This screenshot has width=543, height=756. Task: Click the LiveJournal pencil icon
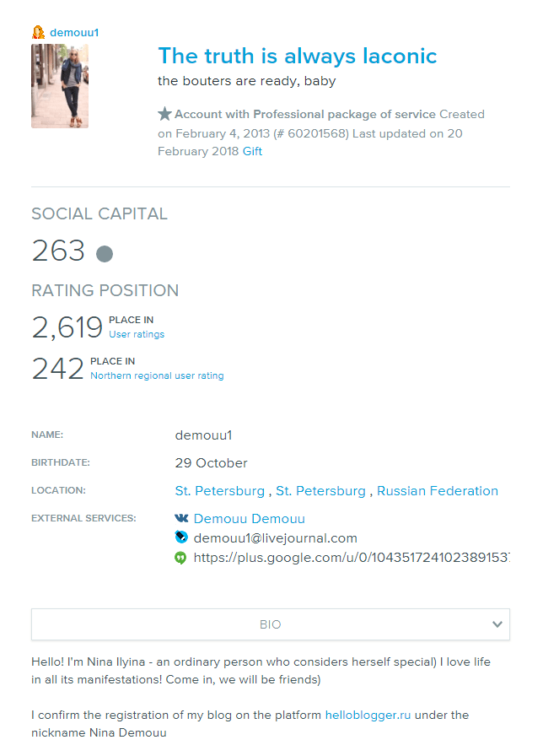point(180,537)
